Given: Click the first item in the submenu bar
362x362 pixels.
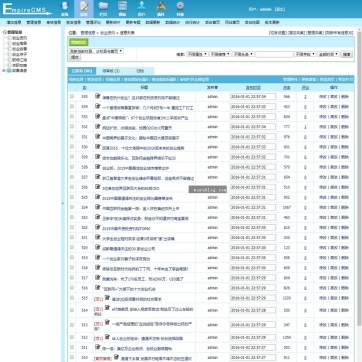Looking at the screenshot, I should [x=14, y=22].
